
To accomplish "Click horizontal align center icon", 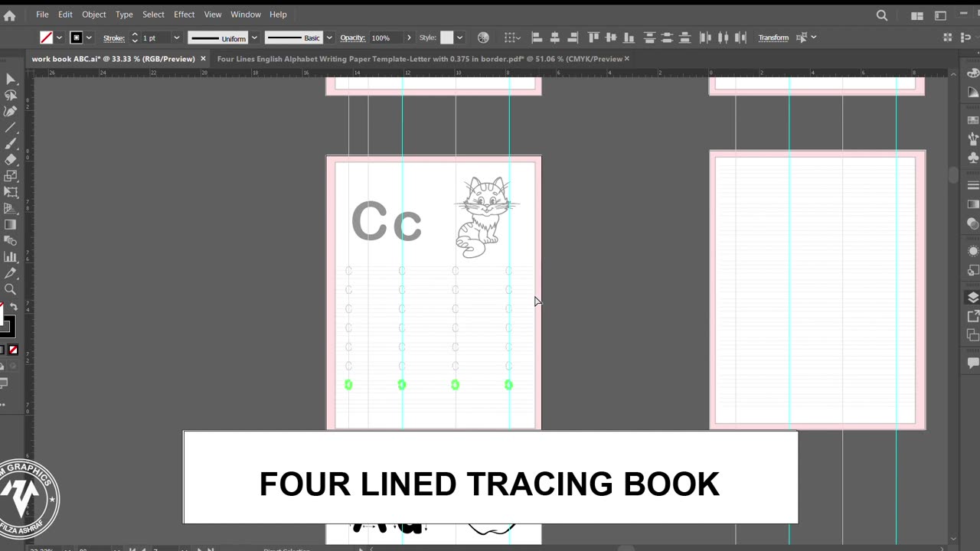I will (x=554, y=37).
